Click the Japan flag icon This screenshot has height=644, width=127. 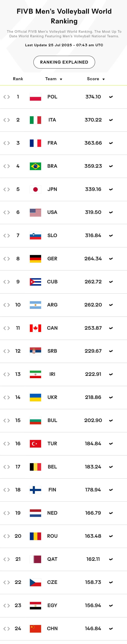click(35, 189)
